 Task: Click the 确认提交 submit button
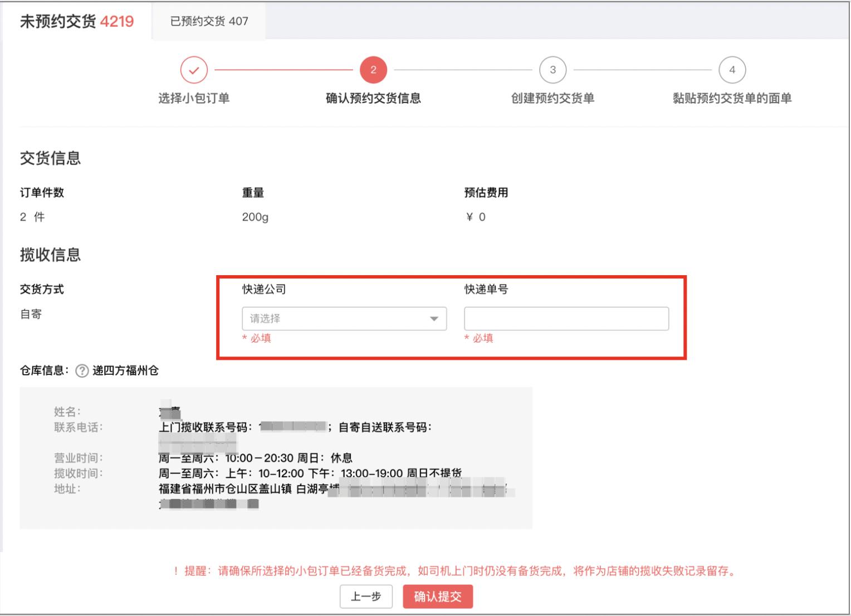click(x=438, y=596)
